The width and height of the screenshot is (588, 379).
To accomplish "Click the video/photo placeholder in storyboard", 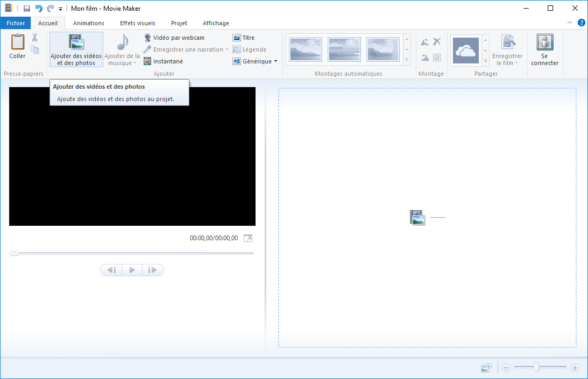I will pyautogui.click(x=417, y=217).
